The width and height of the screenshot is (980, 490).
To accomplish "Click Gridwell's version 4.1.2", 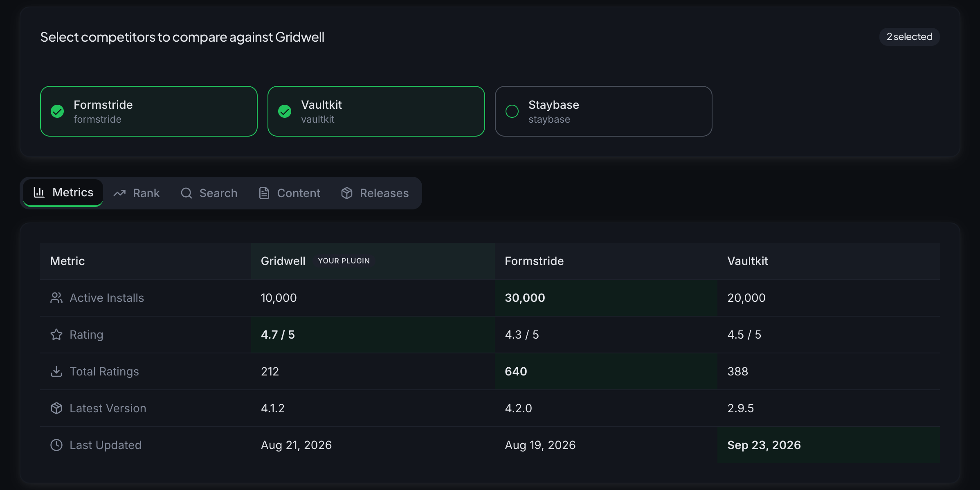I will [273, 408].
